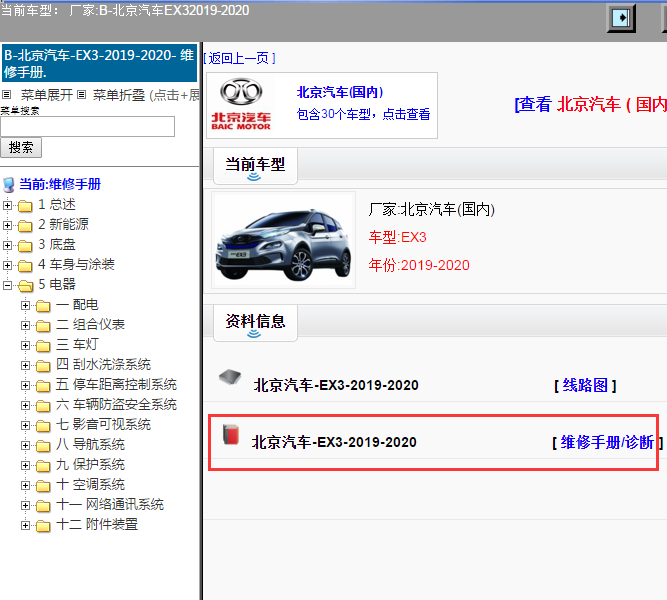Screen dimensions: 667x600
Task: Click the red repair manual book icon
Action: (231, 434)
